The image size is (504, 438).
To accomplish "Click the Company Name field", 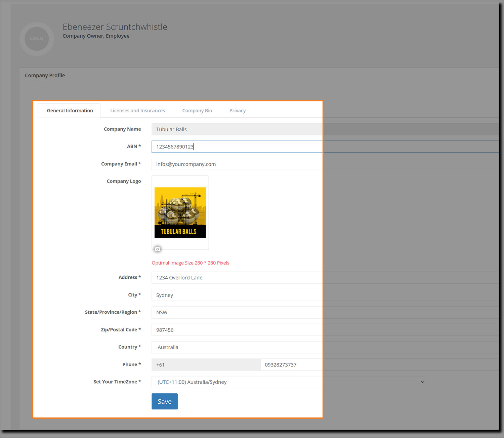I will click(x=325, y=129).
